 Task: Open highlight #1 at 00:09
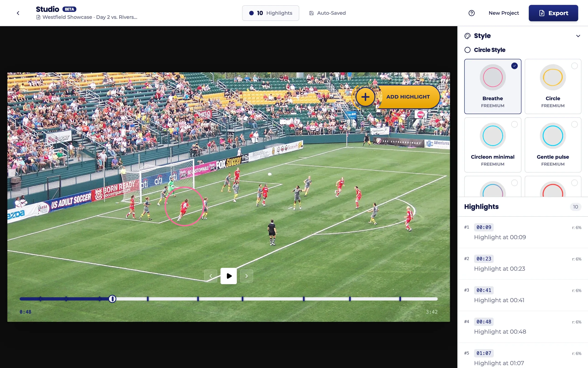[x=522, y=233]
